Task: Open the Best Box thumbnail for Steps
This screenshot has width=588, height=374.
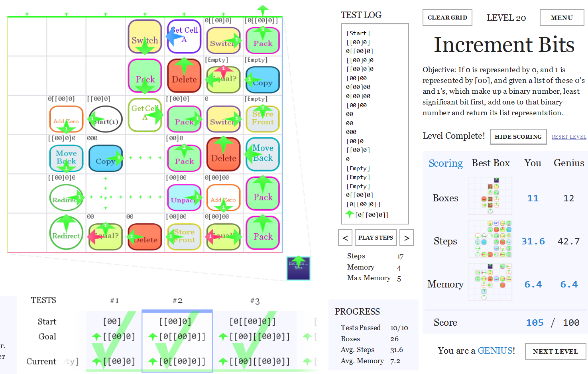Action: coord(490,239)
